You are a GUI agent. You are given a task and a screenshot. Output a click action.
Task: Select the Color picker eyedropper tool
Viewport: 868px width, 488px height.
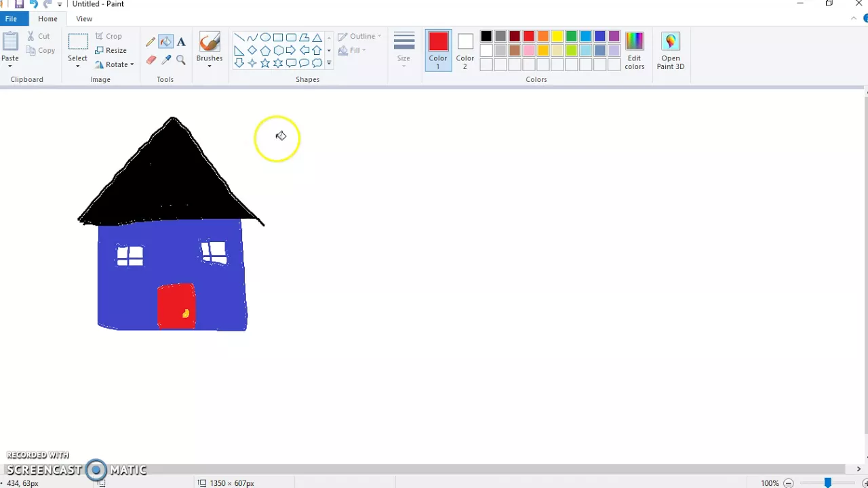(166, 60)
